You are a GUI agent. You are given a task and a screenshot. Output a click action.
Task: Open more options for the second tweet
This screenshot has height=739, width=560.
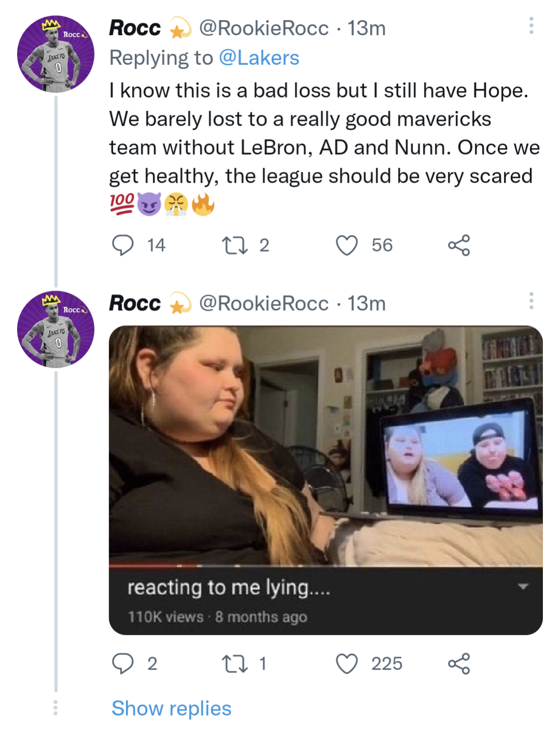(x=531, y=300)
